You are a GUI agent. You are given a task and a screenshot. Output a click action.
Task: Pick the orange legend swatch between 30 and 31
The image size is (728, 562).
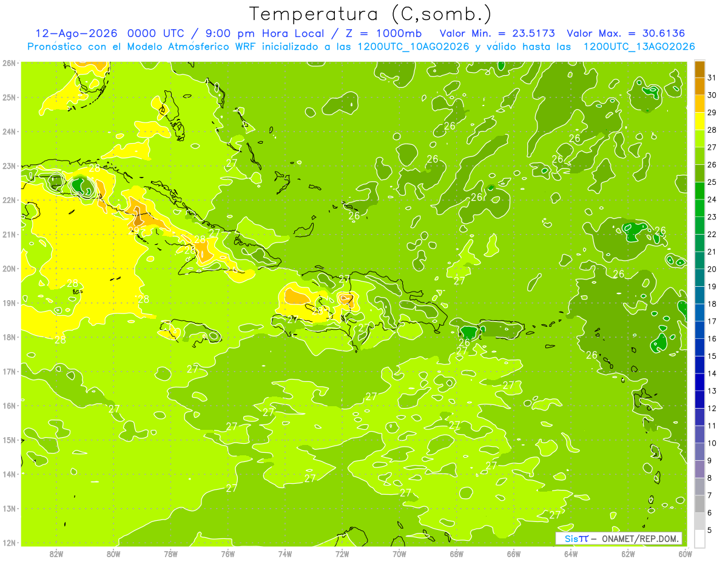[x=699, y=87]
